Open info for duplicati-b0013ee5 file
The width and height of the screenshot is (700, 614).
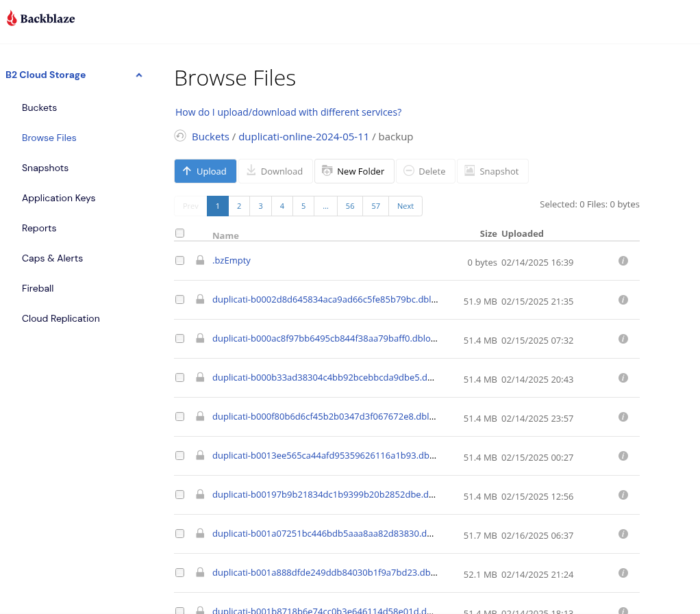pyautogui.click(x=623, y=456)
